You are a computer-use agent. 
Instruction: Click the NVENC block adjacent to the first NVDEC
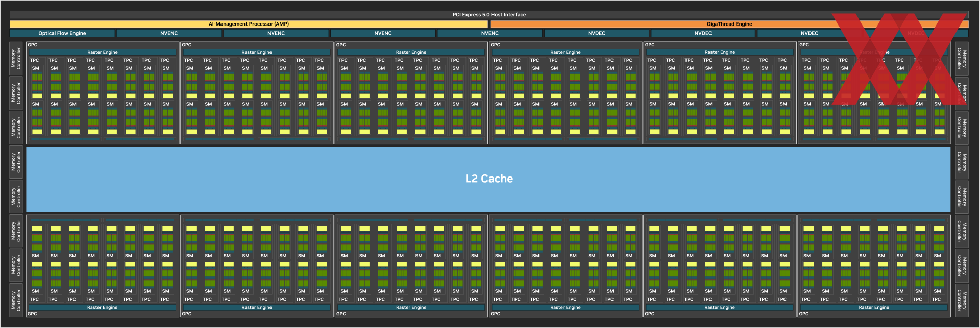(x=489, y=33)
